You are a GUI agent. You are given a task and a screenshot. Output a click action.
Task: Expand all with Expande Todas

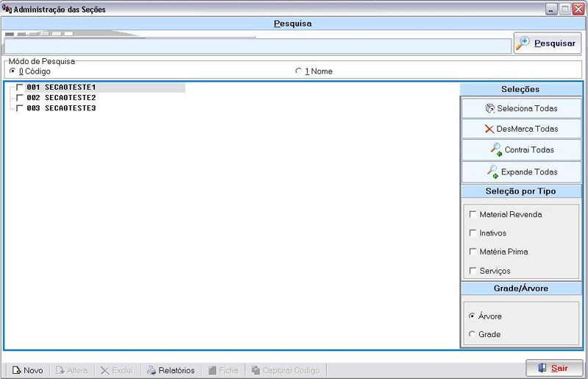coord(521,171)
